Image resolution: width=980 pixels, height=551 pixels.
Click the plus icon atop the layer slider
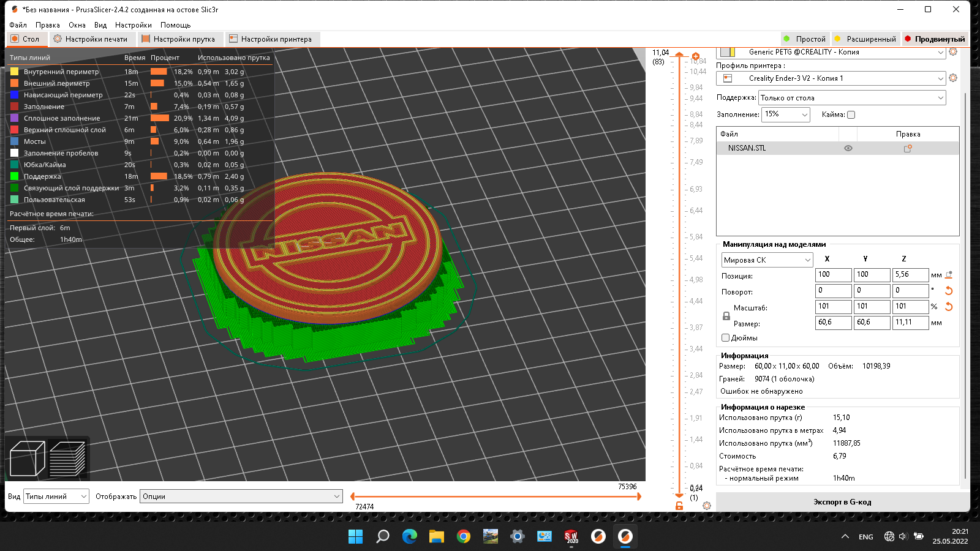coord(696,56)
